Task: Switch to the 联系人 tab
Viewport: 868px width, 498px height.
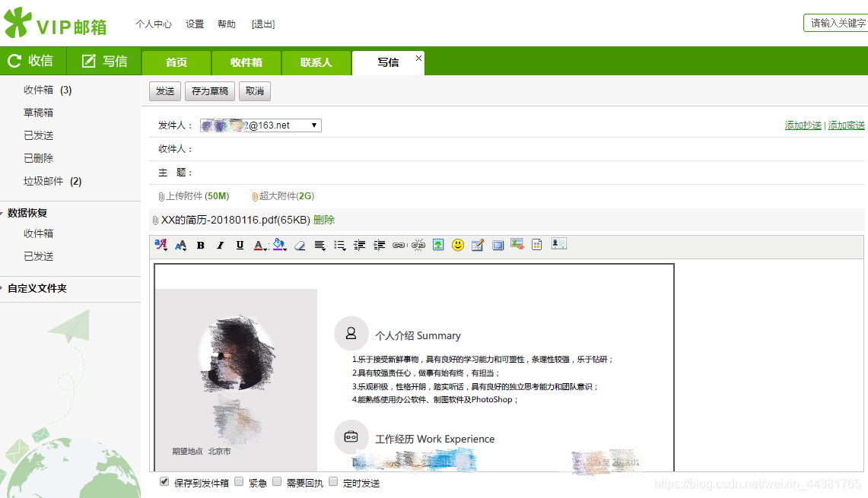Action: (316, 62)
